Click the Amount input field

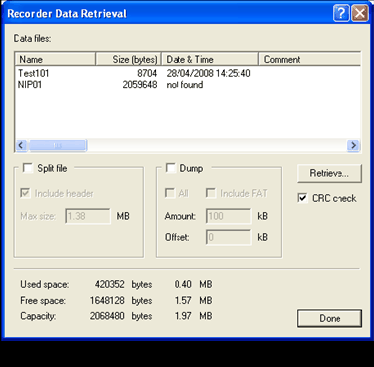click(229, 216)
